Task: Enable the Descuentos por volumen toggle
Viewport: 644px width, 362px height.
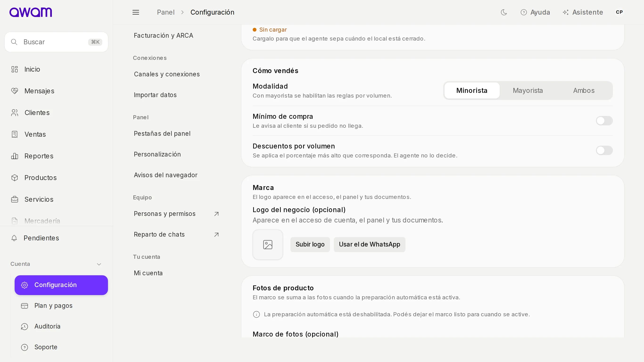Action: [x=604, y=151]
